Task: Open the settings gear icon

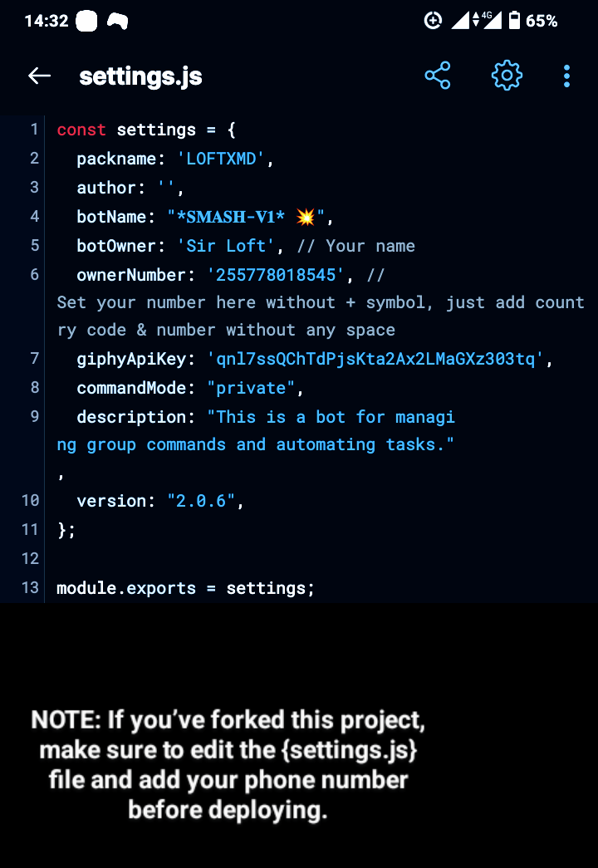Action: (x=507, y=76)
